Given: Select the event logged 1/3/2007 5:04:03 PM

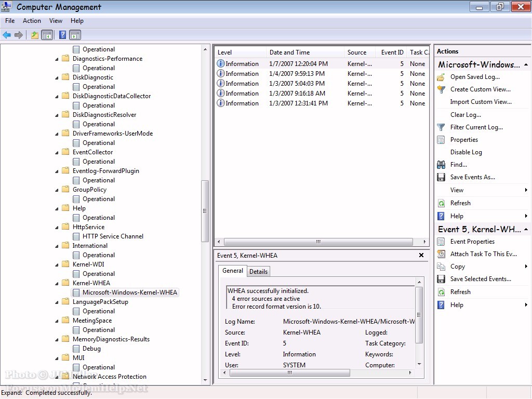Looking at the screenshot, I should click(322, 84).
